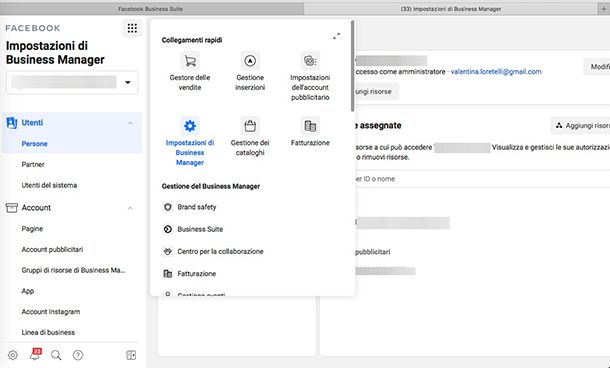Screen dimensions: 610x368
Task: Open settings gear in bottom bar
Action: click(x=13, y=355)
